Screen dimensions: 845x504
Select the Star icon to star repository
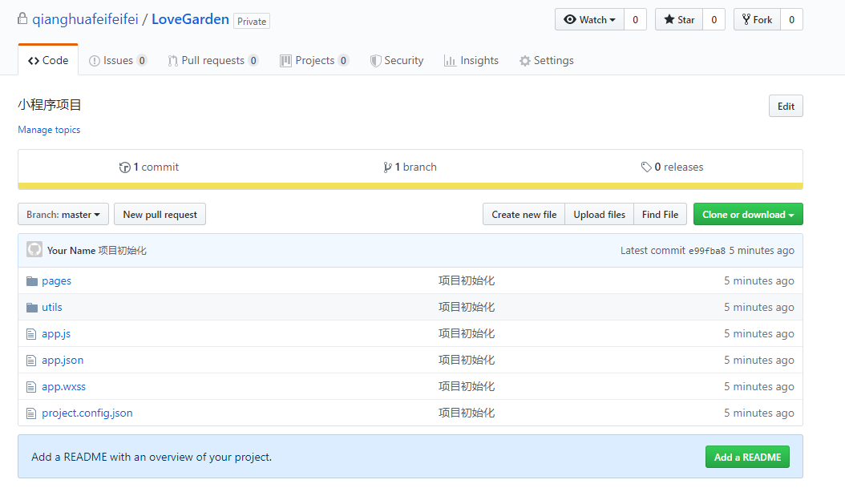tap(670, 18)
